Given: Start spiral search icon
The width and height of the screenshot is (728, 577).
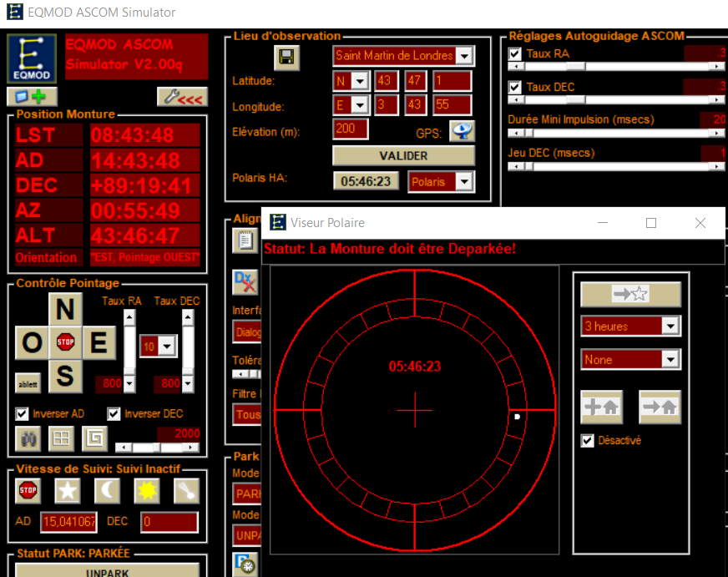Looking at the screenshot, I should click(x=94, y=438).
